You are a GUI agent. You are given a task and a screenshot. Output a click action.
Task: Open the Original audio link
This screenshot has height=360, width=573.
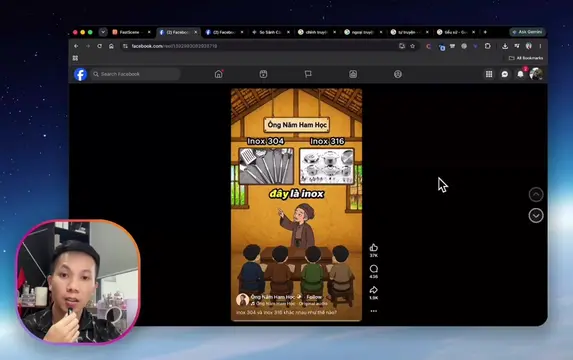point(313,304)
